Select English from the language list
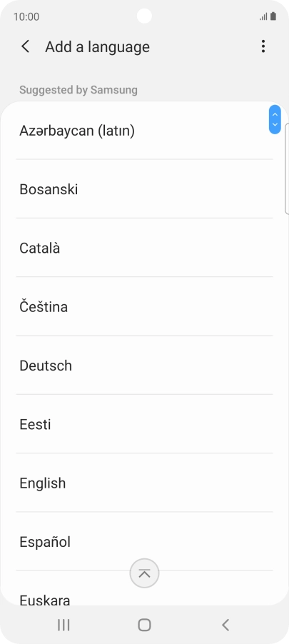Screen dimensions: 289x644 144,483
